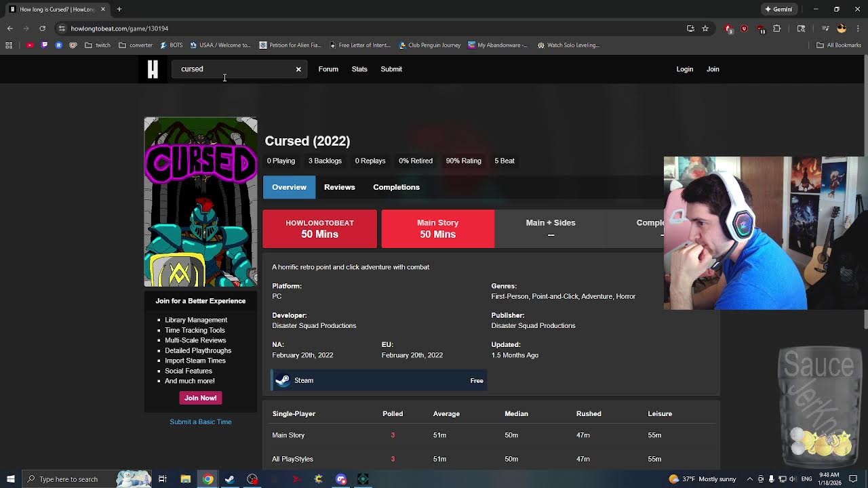Open the Free Letter of Intent bookmark
This screenshot has height=488, width=868.
pyautogui.click(x=360, y=45)
